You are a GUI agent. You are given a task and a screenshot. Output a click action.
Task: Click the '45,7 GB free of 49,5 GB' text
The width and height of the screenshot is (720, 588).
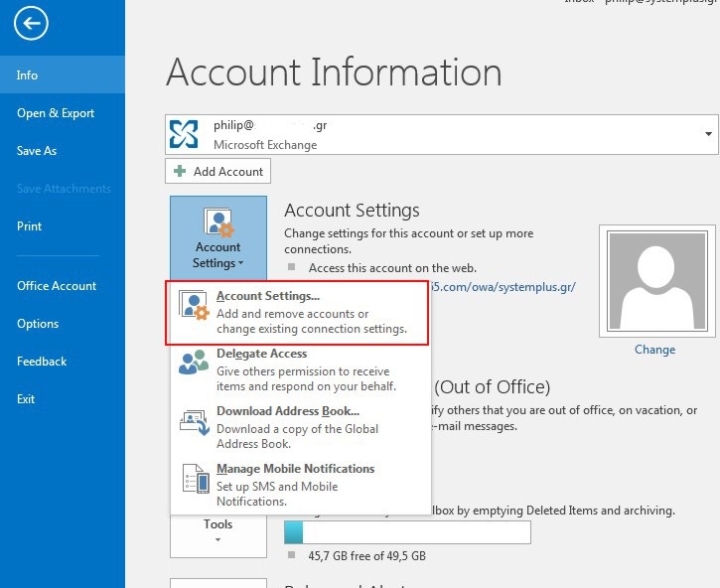click(x=366, y=556)
